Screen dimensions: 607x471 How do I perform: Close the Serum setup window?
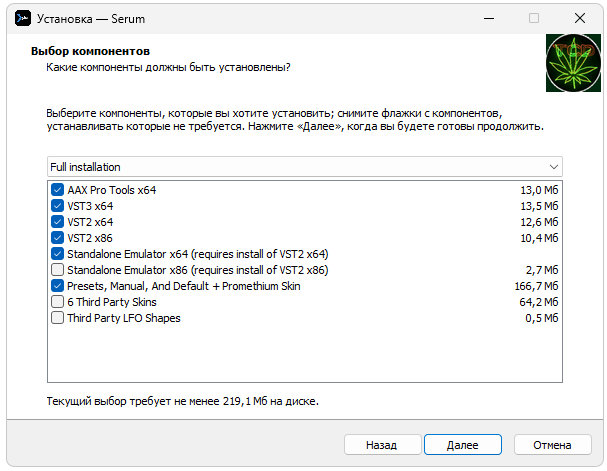tap(579, 18)
